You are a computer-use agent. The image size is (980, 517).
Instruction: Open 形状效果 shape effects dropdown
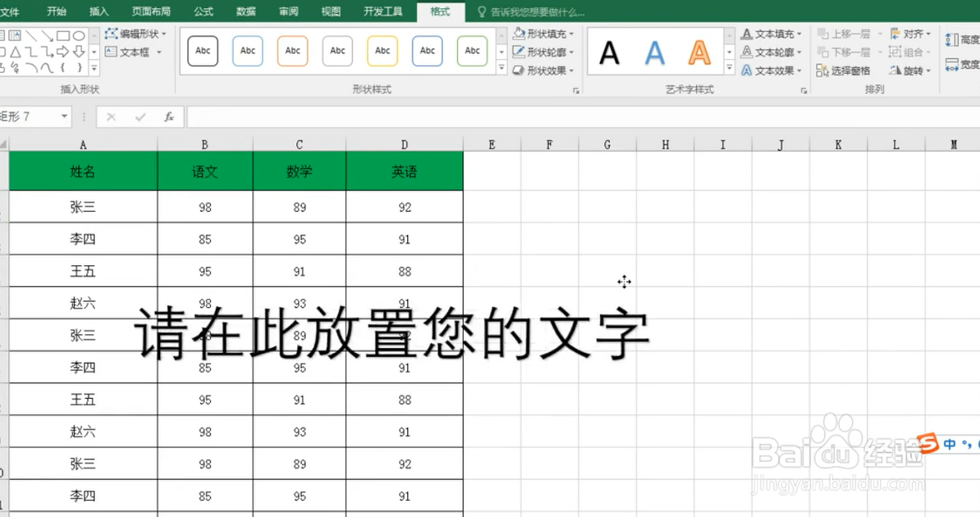pyautogui.click(x=543, y=71)
